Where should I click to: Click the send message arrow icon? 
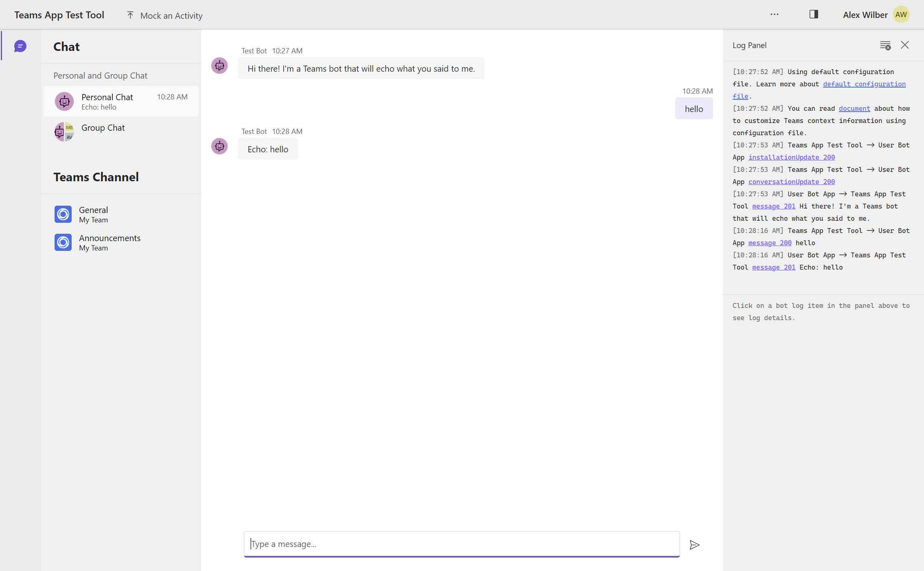coord(694,545)
